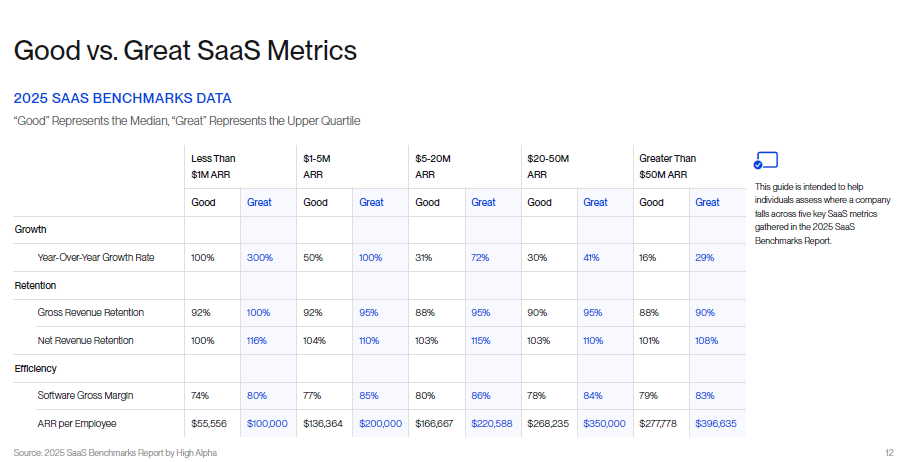Viewport: 907px width, 462px height.
Task: Select the "Net Revenue Retention" row label
Action: tap(85, 341)
